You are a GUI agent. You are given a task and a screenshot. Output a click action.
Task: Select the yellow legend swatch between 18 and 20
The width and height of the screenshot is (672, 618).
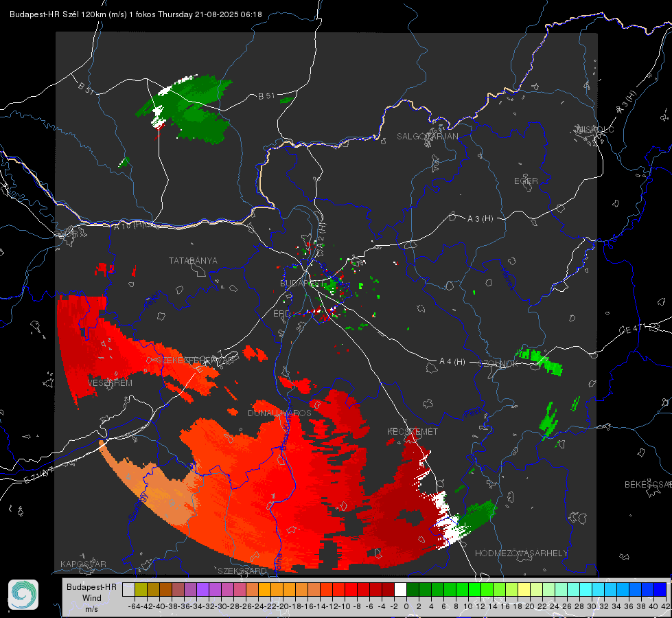tap(524, 590)
